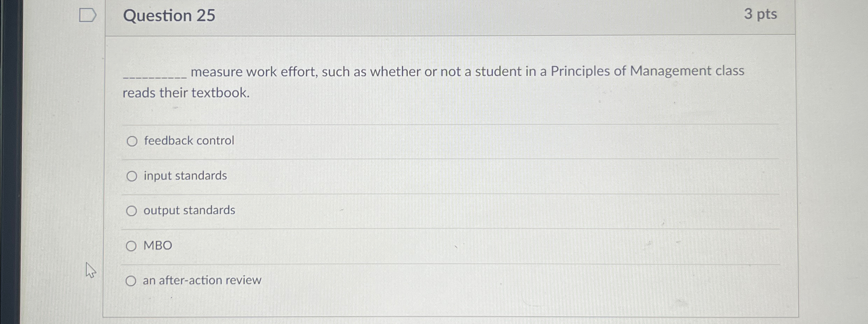Click the Question 25 header text
This screenshot has width=868, height=324.
167,15
